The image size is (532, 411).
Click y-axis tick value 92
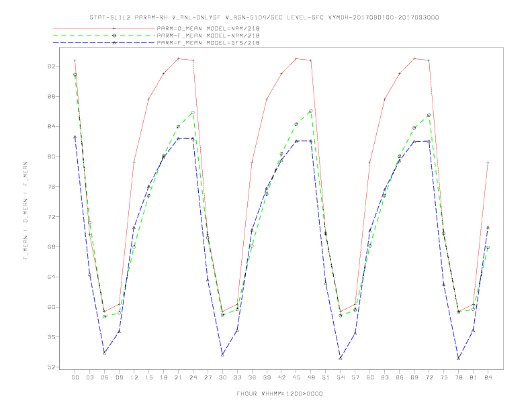tap(51, 66)
